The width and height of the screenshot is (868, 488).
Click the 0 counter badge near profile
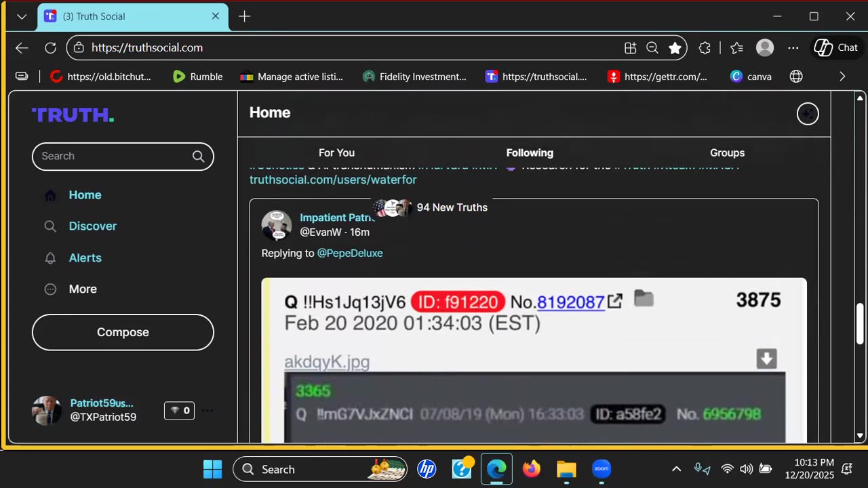point(179,411)
